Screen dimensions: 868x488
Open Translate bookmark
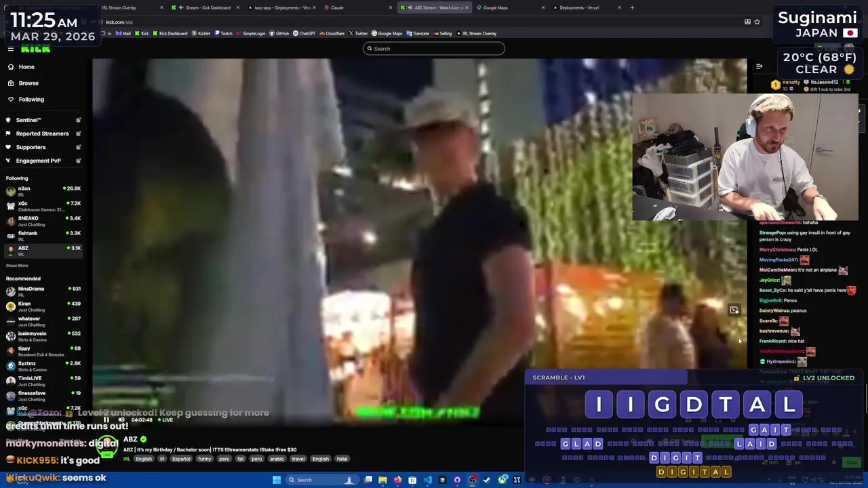[418, 33]
